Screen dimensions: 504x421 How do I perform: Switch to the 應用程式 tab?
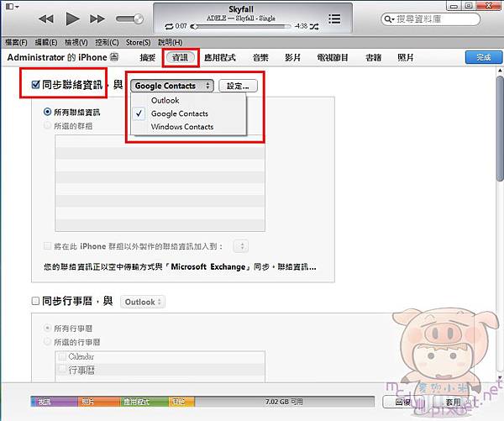coord(220,58)
